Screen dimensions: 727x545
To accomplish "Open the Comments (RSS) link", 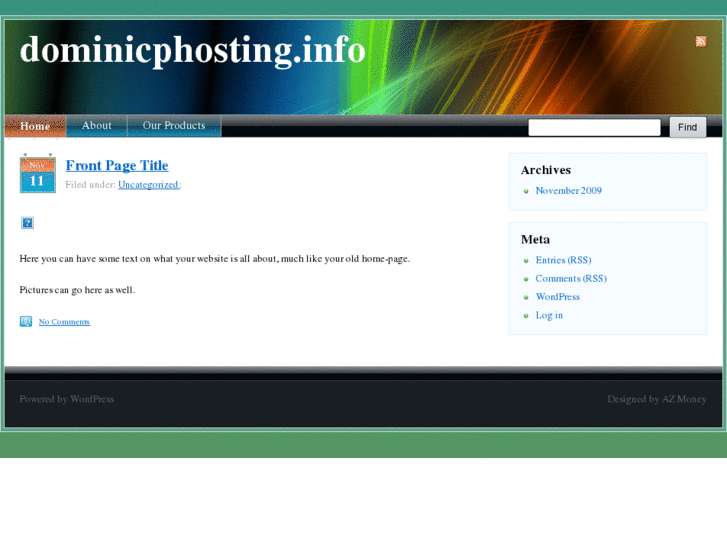I will click(571, 278).
